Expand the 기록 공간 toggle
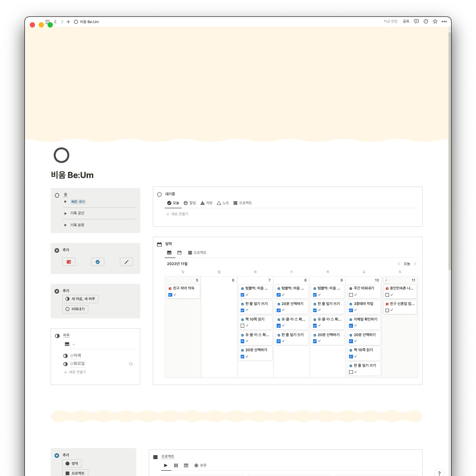The width and height of the screenshot is (476, 476). coord(65,214)
